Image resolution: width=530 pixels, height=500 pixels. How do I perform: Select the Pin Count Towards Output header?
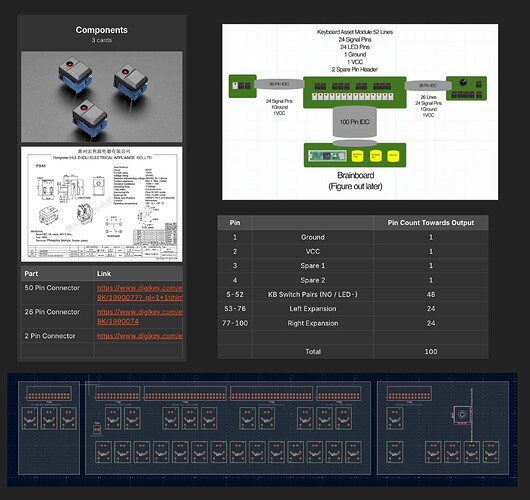pyautogui.click(x=431, y=223)
